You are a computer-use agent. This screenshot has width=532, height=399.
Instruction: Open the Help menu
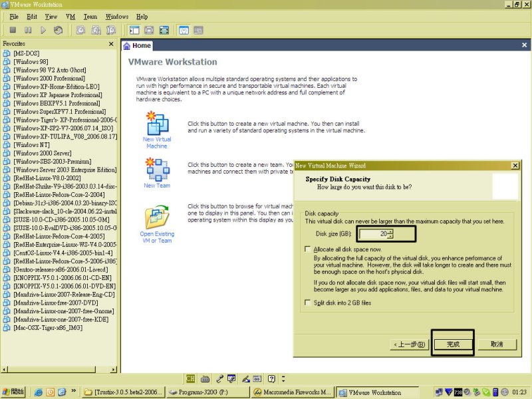pos(142,17)
